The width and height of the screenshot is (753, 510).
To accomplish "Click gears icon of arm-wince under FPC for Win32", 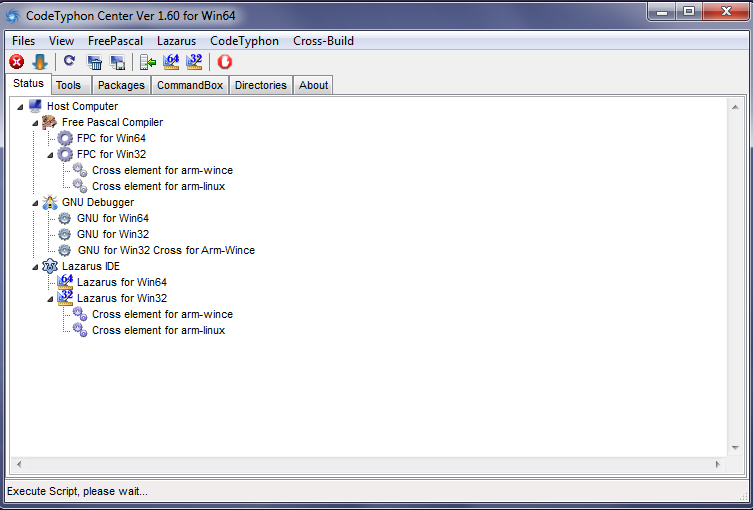I will 80,170.
